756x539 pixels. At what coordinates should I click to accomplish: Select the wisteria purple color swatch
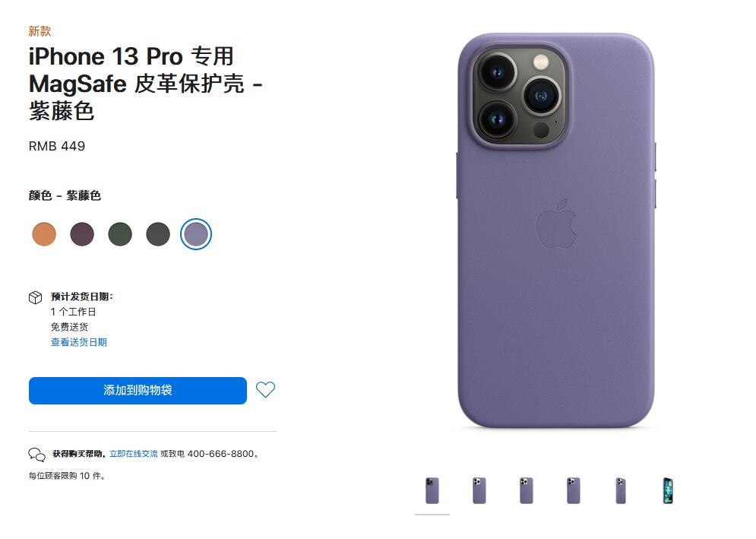click(196, 234)
